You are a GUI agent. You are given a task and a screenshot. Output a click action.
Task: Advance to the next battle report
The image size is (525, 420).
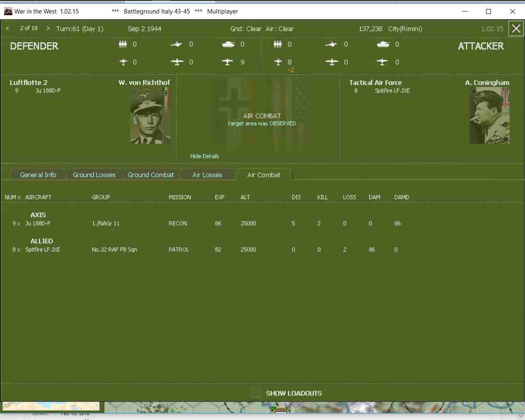48,28
